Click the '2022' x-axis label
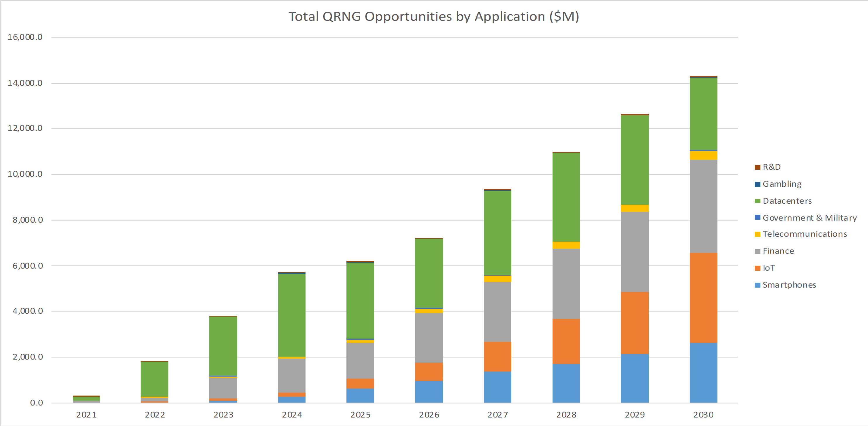 (x=155, y=415)
